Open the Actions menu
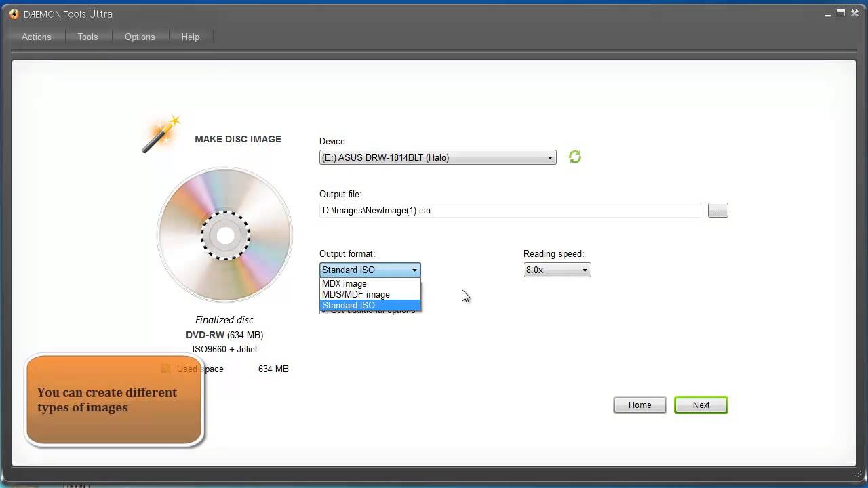 tap(36, 37)
